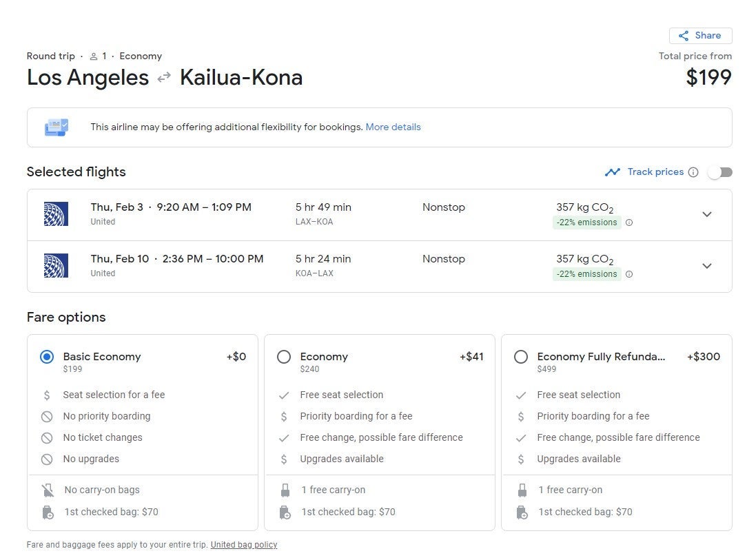Click the passenger count person icon
The width and height of the screenshot is (747, 560).
(x=94, y=56)
